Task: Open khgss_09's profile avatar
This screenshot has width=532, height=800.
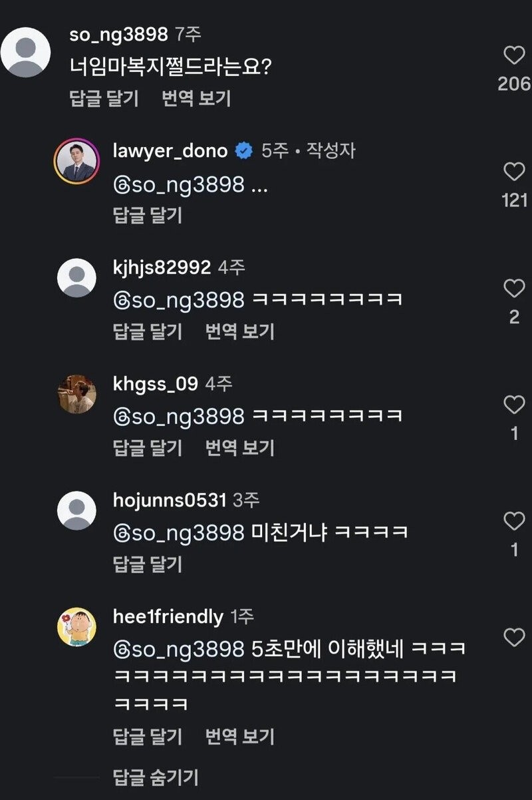Action: (76, 394)
